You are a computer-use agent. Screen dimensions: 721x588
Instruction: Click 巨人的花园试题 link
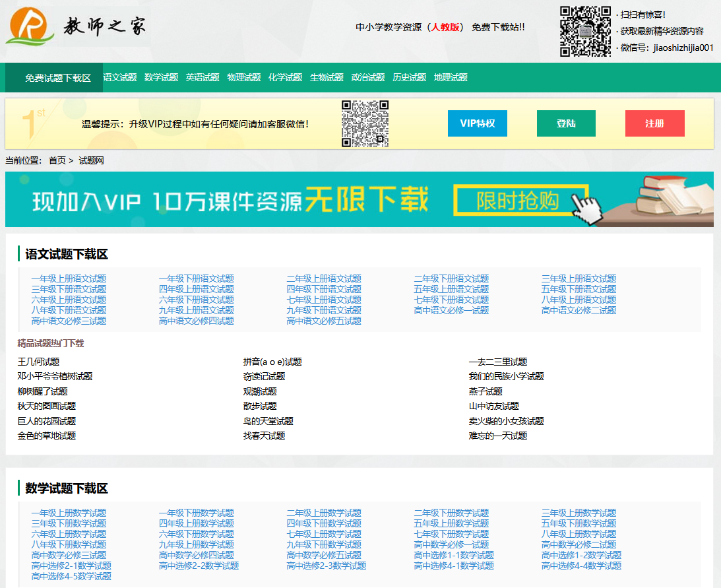(x=47, y=421)
